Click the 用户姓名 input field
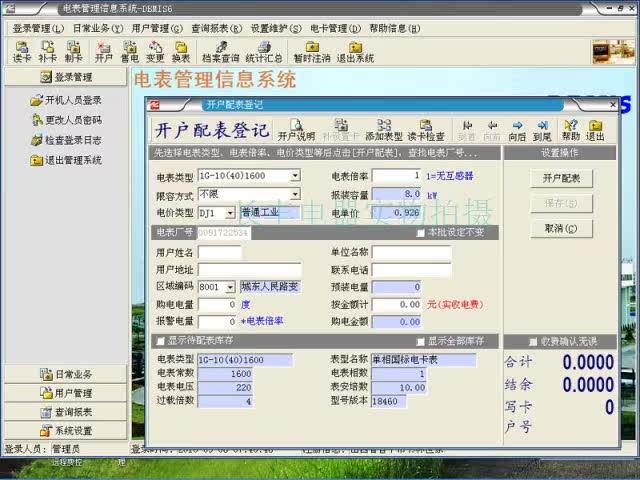This screenshot has width=640, height=480. pyautogui.click(x=220, y=252)
